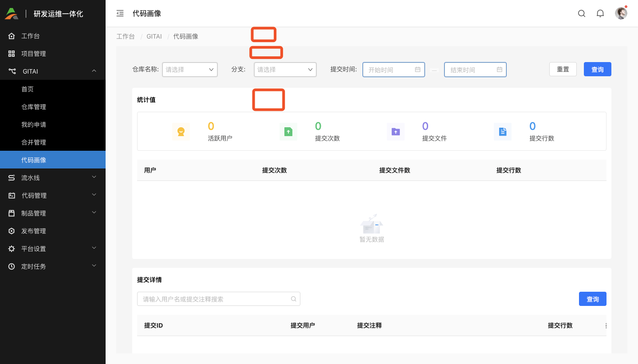This screenshot has width=638, height=364.
Task: Click the collapse sidebar menu icon
Action: tap(120, 13)
